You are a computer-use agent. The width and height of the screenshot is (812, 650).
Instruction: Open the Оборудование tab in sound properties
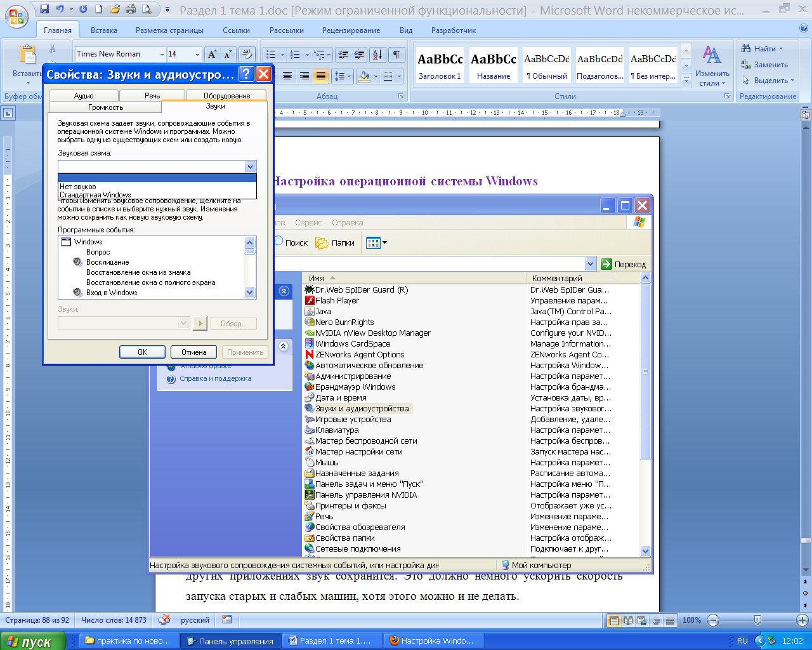227,95
